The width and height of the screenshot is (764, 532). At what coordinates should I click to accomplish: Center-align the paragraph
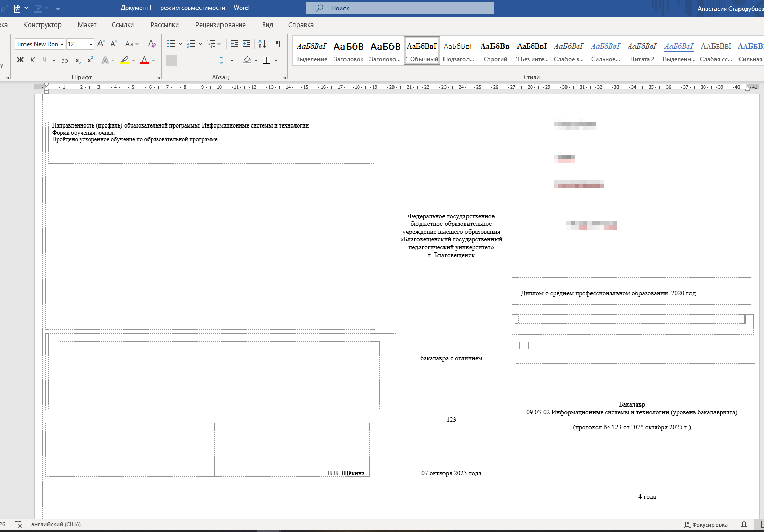[x=184, y=60]
